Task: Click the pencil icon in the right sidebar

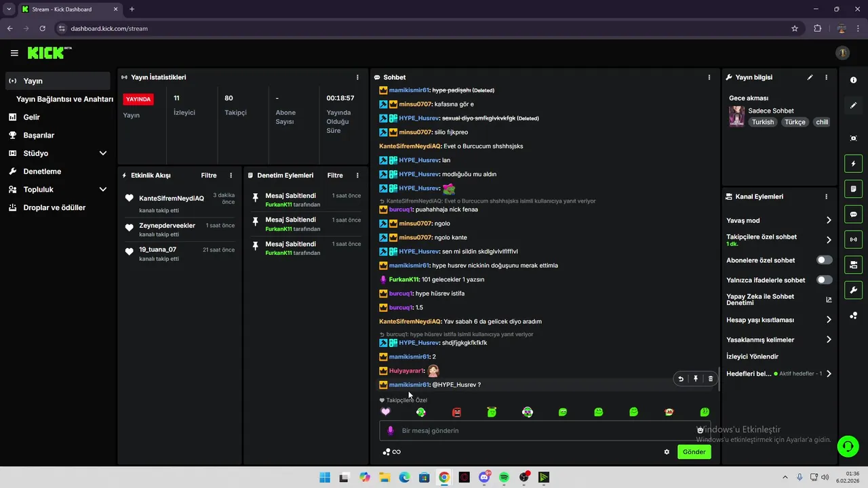Action: 853,106
